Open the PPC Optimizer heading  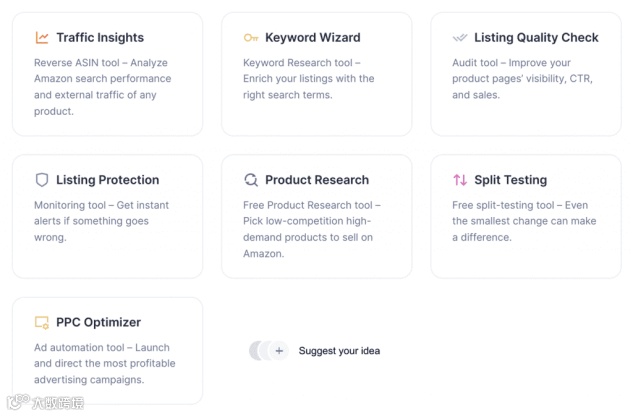point(99,322)
